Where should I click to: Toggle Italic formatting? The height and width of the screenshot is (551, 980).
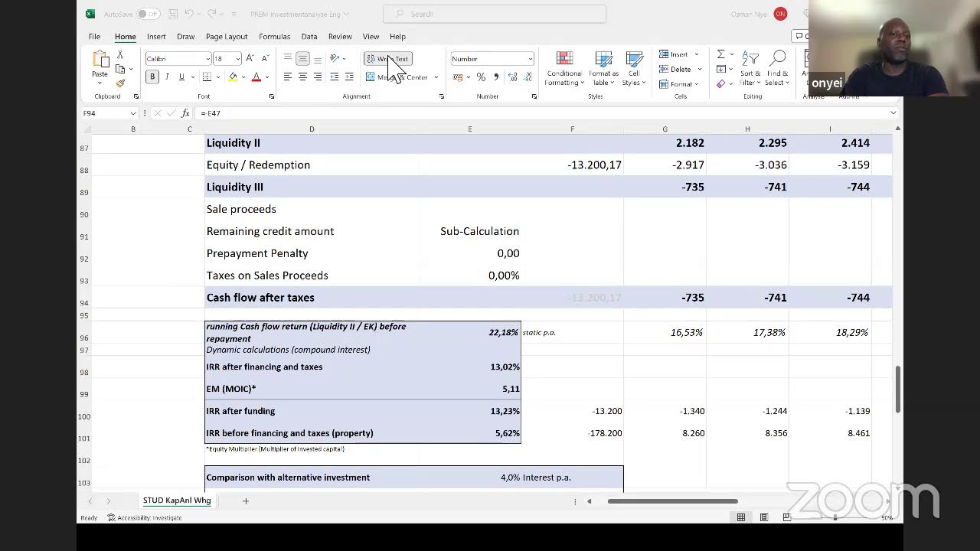(x=167, y=77)
